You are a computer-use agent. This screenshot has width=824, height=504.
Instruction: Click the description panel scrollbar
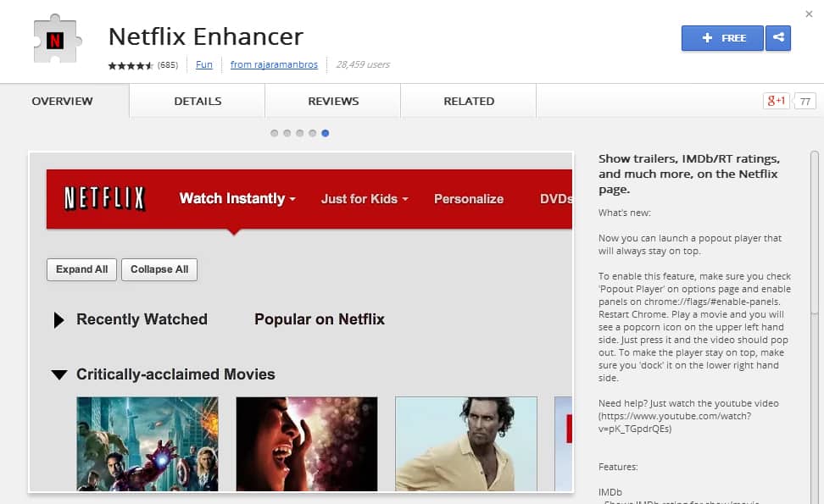815,233
